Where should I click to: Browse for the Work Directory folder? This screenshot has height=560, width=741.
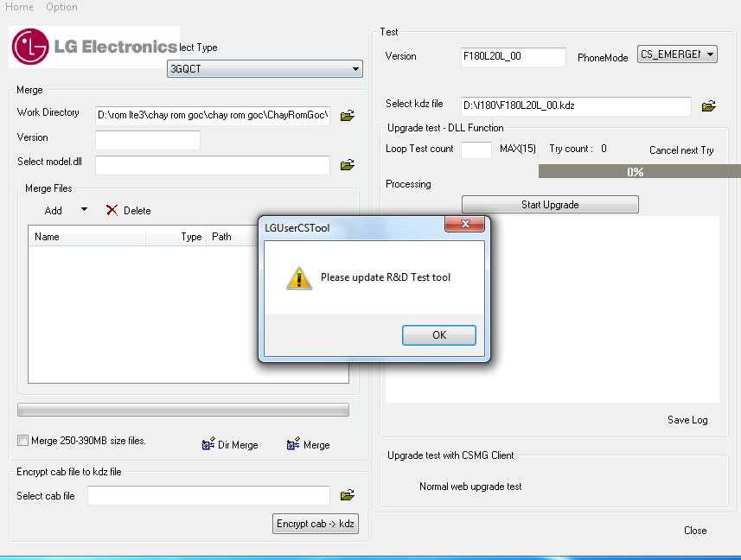pyautogui.click(x=348, y=115)
